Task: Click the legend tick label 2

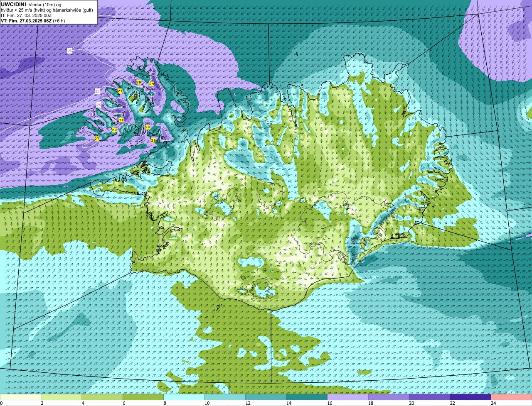Action: [x=42, y=403]
